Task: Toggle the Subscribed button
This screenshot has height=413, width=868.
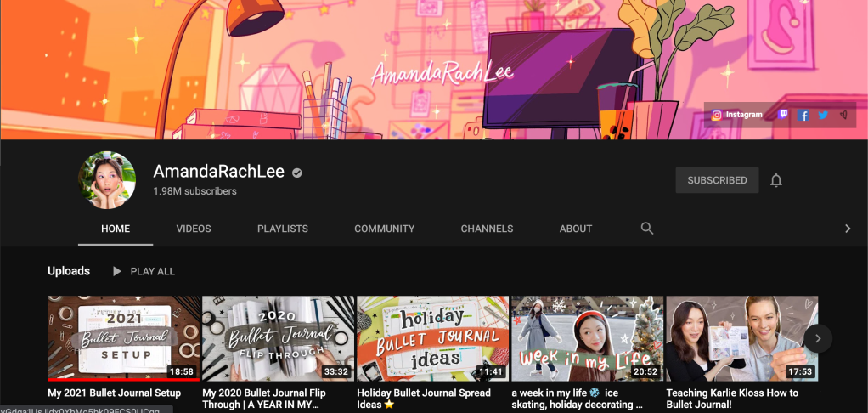Action: tap(717, 180)
